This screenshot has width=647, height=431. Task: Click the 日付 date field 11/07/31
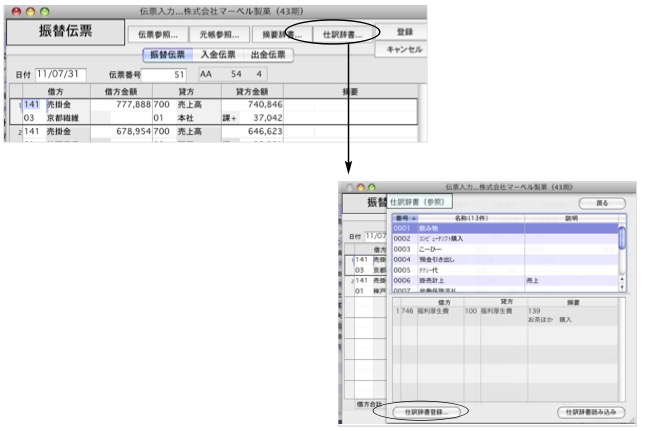tap(62, 74)
